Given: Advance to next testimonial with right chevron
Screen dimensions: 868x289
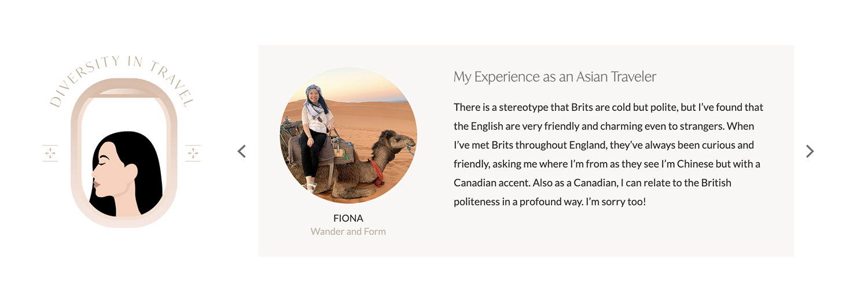Looking at the screenshot, I should tap(810, 151).
